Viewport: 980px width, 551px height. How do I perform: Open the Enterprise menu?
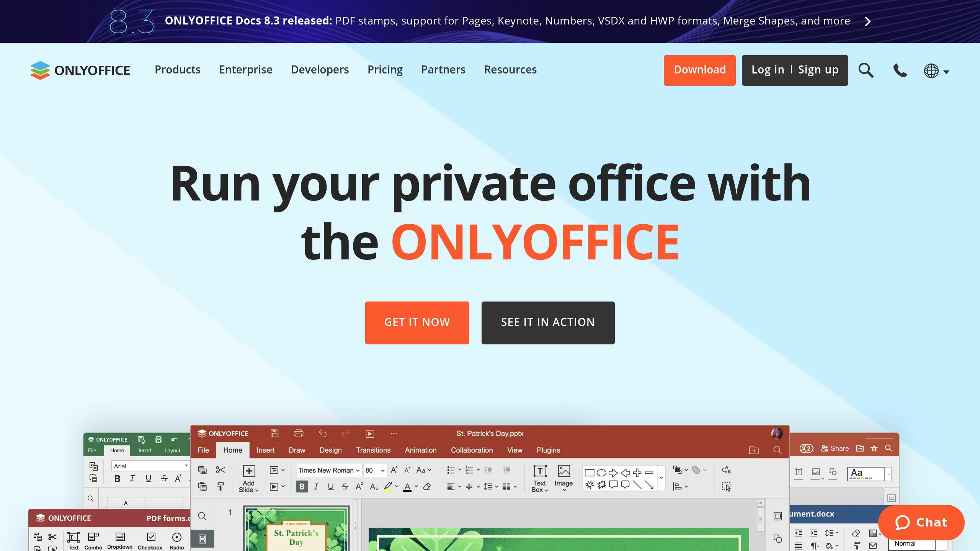[246, 70]
